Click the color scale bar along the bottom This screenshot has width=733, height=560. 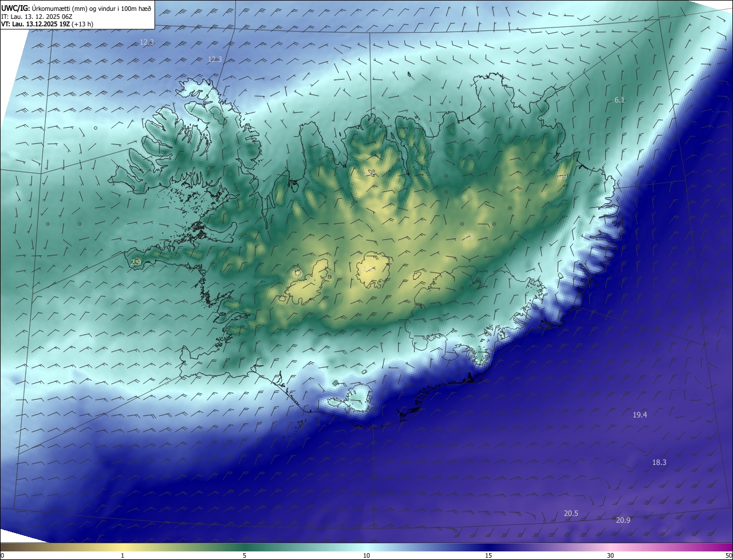click(x=366, y=547)
